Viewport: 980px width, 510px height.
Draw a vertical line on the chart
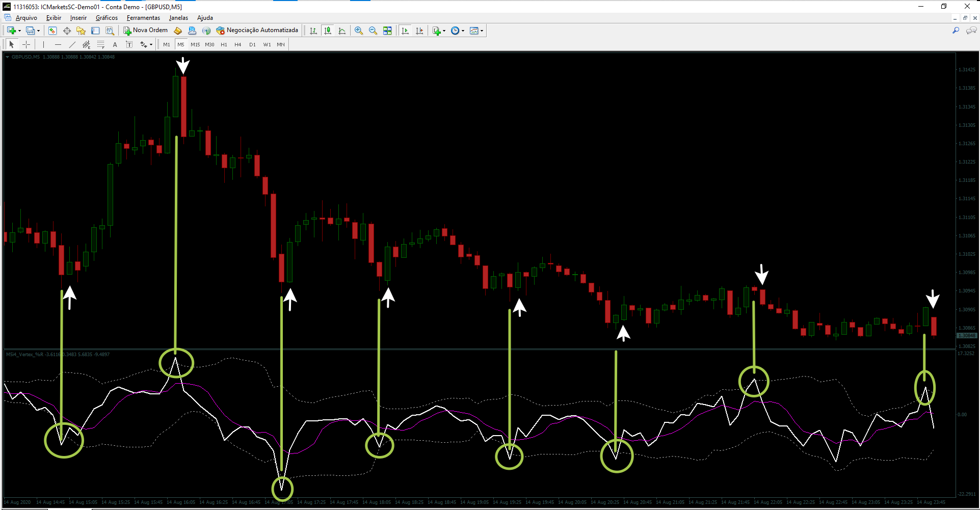[43, 44]
